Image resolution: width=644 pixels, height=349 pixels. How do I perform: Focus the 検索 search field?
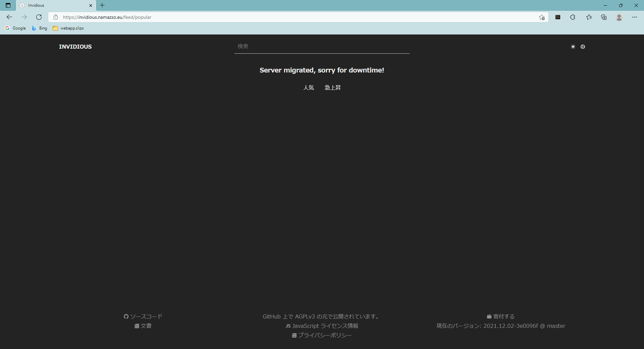click(321, 46)
